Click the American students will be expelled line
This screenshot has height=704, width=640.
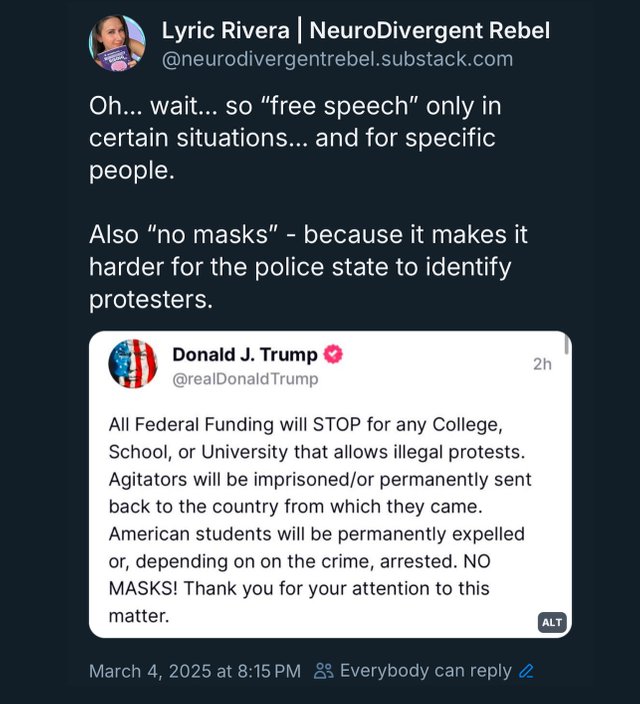point(317,534)
